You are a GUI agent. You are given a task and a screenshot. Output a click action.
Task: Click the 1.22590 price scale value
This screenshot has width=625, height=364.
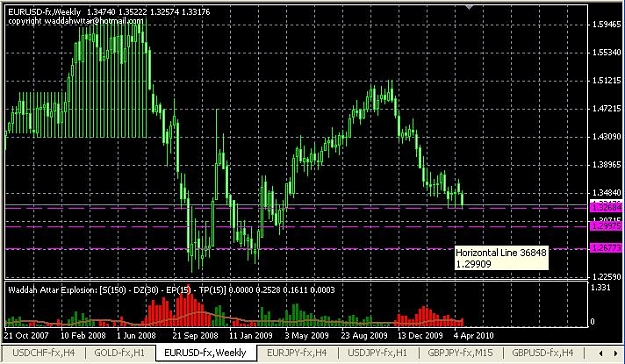pyautogui.click(x=606, y=277)
